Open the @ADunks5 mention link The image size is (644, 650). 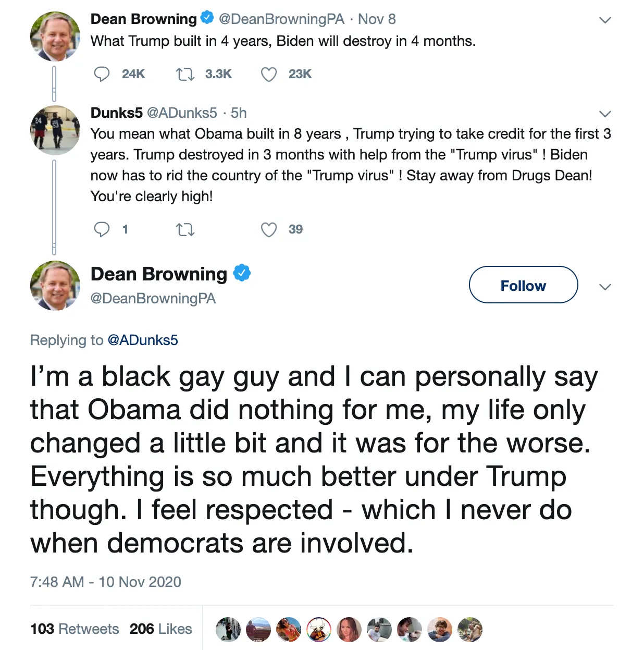(x=142, y=340)
